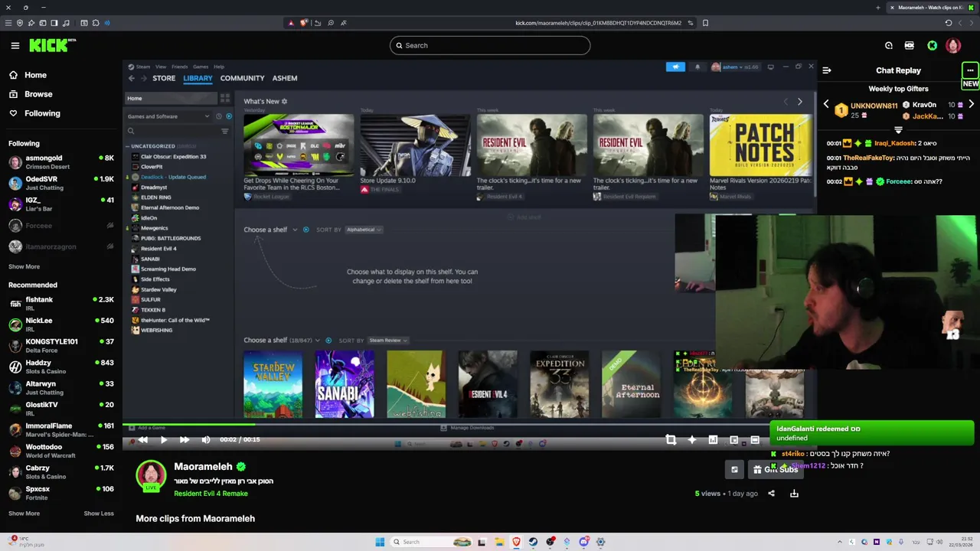980x551 pixels.
Task: Click Spxcsx recommended channel
Action: point(61,493)
